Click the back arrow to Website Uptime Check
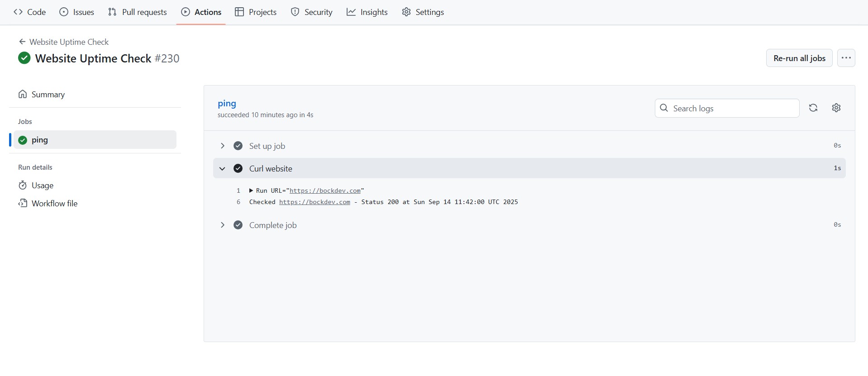The height and width of the screenshot is (376, 868). click(22, 42)
